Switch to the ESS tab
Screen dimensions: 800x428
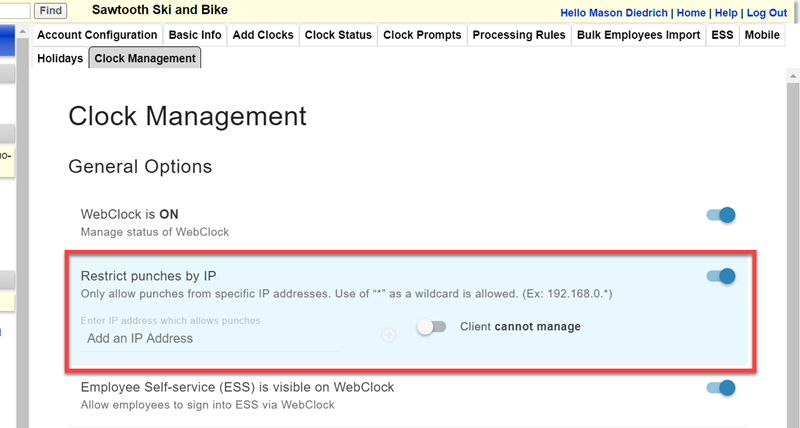coord(722,35)
